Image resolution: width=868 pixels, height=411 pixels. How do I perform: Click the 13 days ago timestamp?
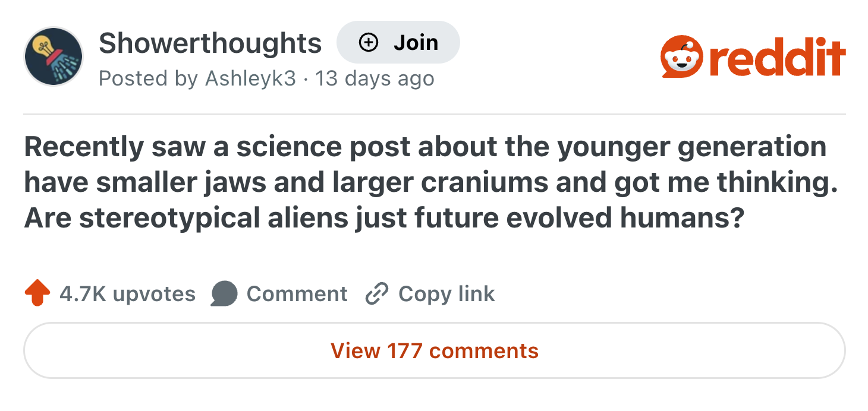pos(375,78)
